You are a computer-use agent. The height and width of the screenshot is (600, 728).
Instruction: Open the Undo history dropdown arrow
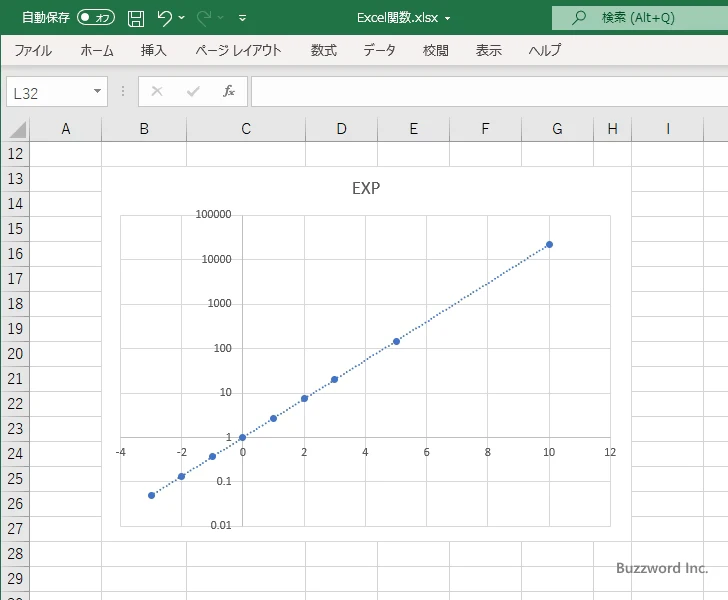pyautogui.click(x=182, y=18)
